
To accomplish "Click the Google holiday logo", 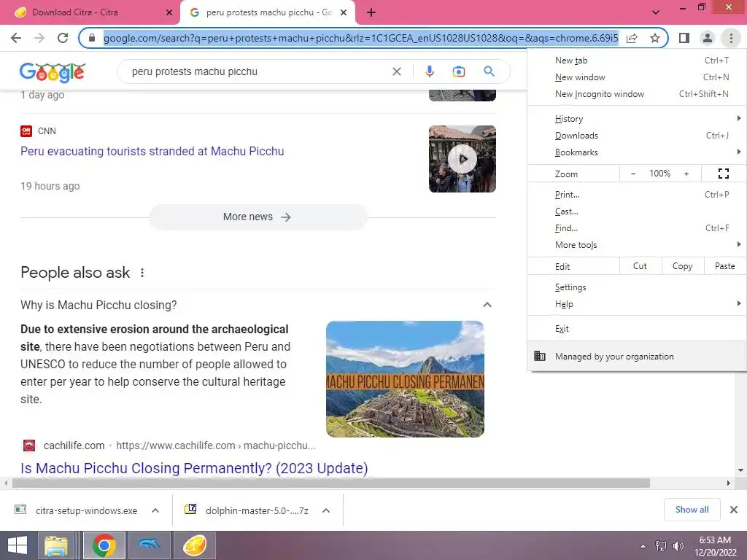I will (x=53, y=72).
